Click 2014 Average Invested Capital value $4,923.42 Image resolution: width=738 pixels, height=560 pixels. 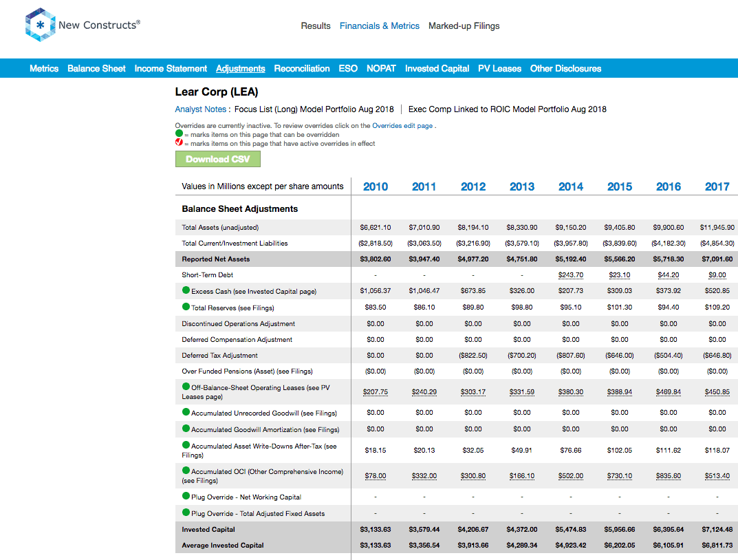(x=571, y=546)
